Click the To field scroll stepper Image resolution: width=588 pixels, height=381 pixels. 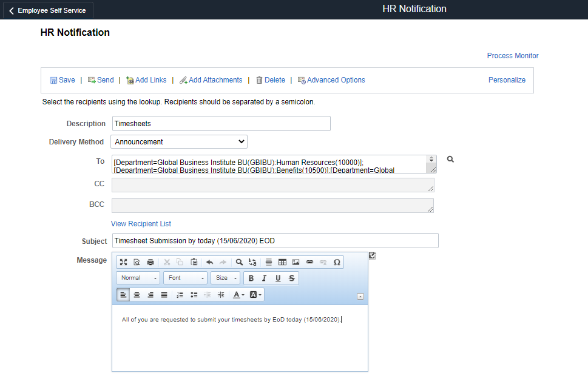(x=431, y=159)
